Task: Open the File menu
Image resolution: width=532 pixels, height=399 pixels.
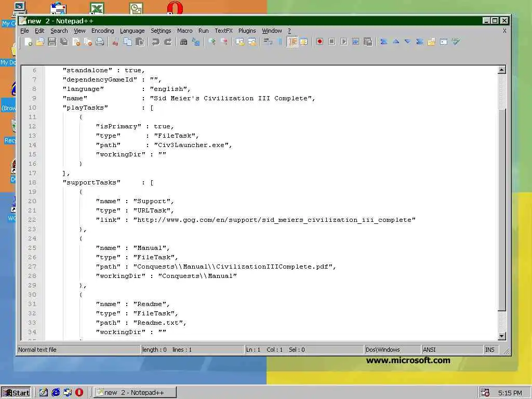Action: (24, 31)
